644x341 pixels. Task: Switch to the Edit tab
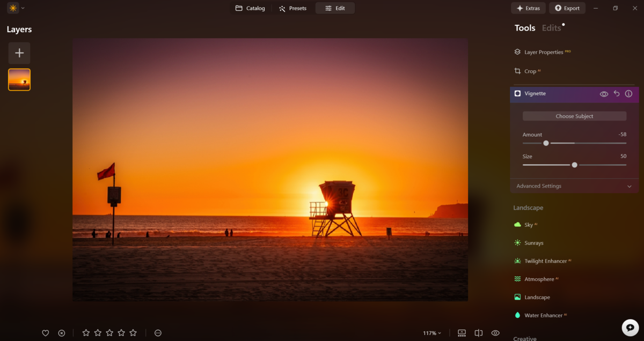coord(335,8)
